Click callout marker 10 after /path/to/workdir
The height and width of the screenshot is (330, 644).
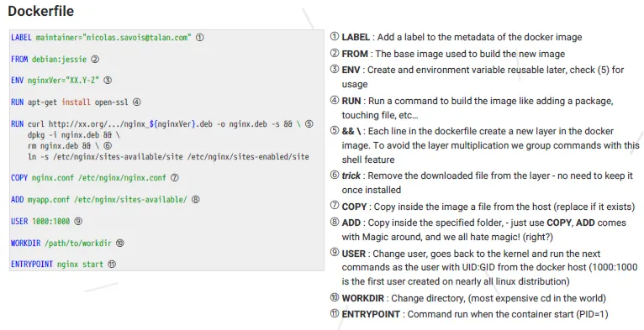point(120,243)
